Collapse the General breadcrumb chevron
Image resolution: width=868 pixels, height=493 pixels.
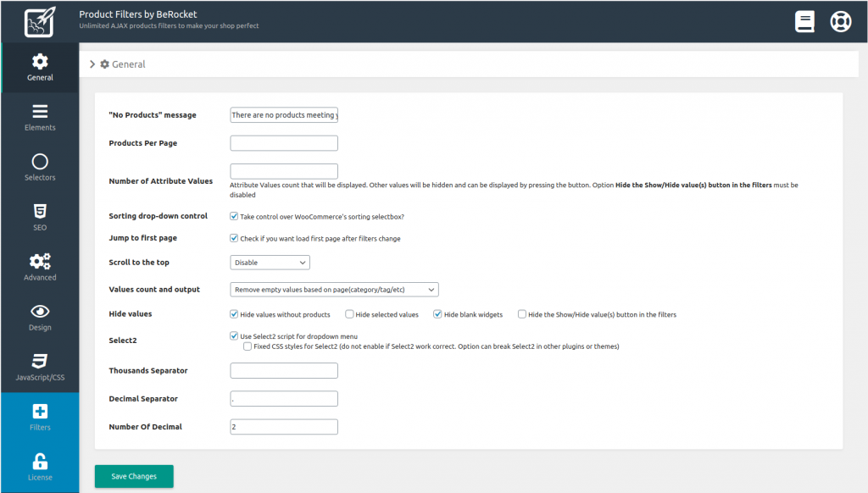pos(92,64)
